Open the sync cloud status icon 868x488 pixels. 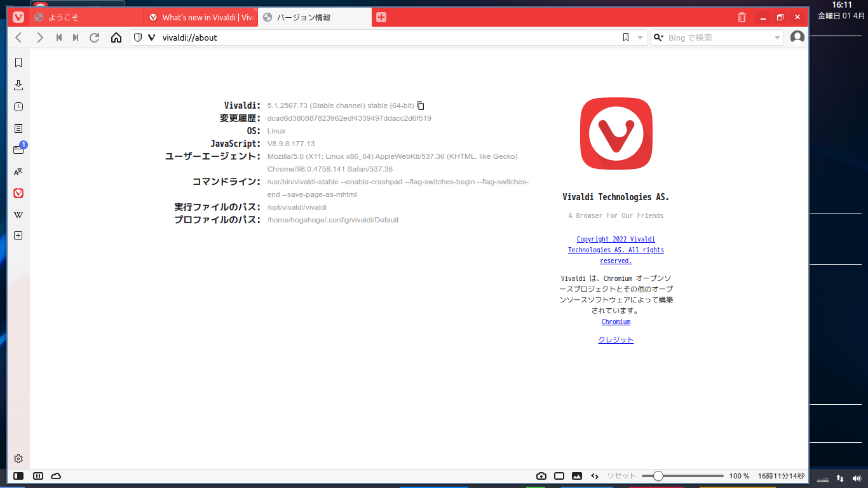pos(56,476)
